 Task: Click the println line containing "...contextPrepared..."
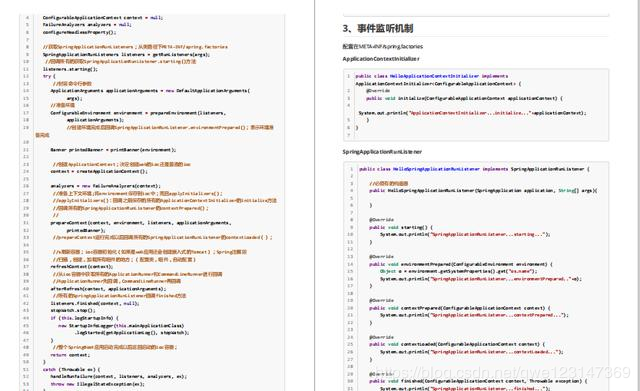474,315
